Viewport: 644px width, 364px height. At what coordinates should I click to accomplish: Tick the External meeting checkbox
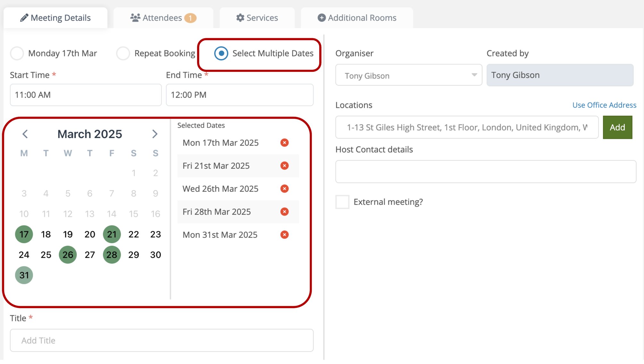pos(342,202)
